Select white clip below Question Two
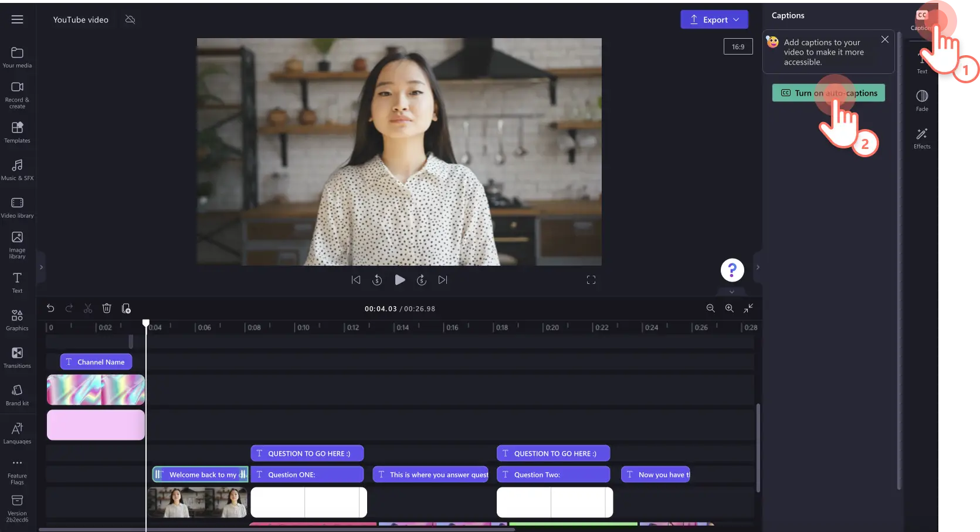Viewport: 980px width, 532px height. (555, 503)
